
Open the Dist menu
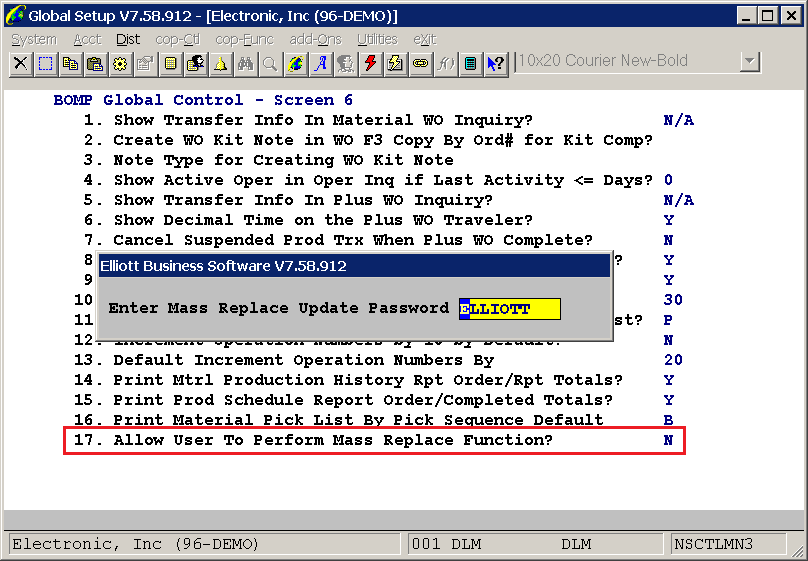point(128,40)
